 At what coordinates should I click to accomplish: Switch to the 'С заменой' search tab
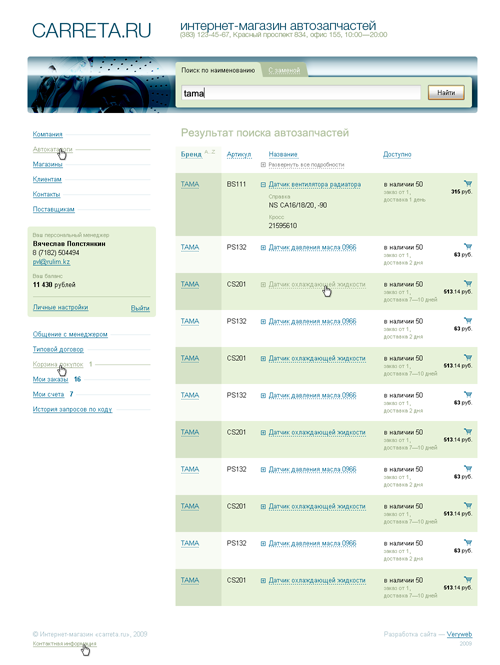(284, 70)
